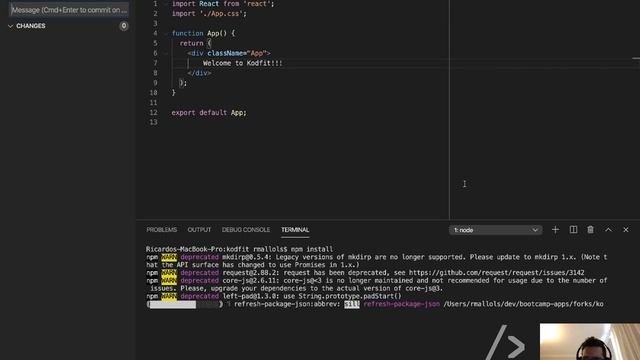Switch to the PROBLEMS tab
Viewport: 640px width, 360px height.
tap(162, 230)
